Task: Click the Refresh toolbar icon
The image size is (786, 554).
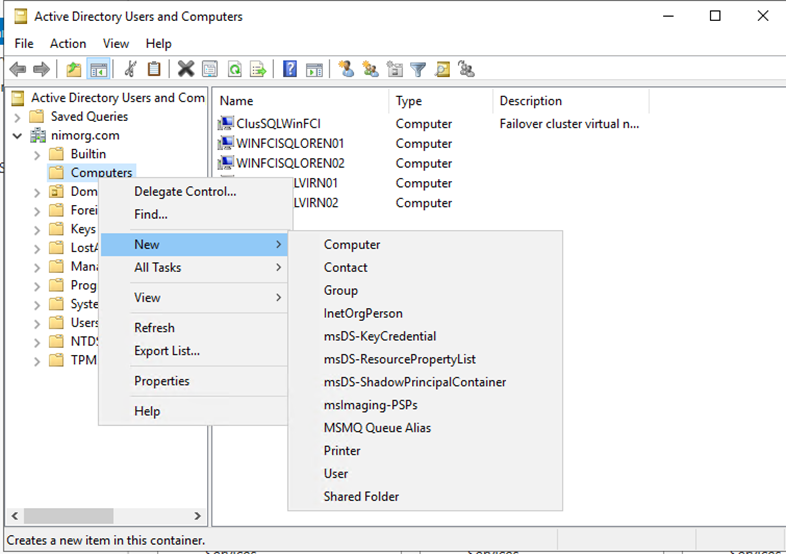Action: click(x=234, y=69)
